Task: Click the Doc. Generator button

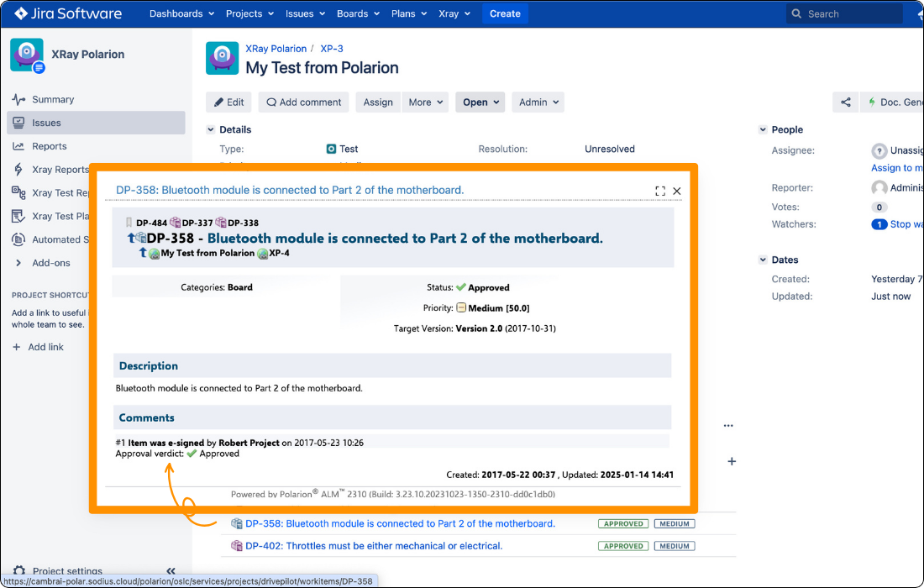Action: [893, 102]
